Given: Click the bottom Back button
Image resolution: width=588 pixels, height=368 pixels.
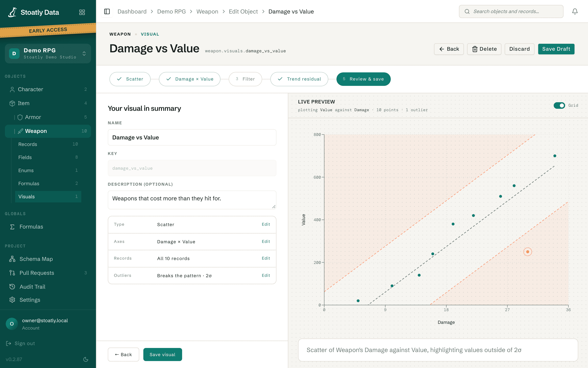Looking at the screenshot, I should click(x=124, y=354).
